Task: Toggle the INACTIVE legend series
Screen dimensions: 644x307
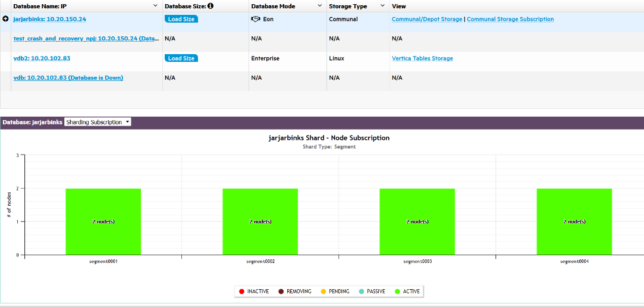Action: click(x=254, y=292)
